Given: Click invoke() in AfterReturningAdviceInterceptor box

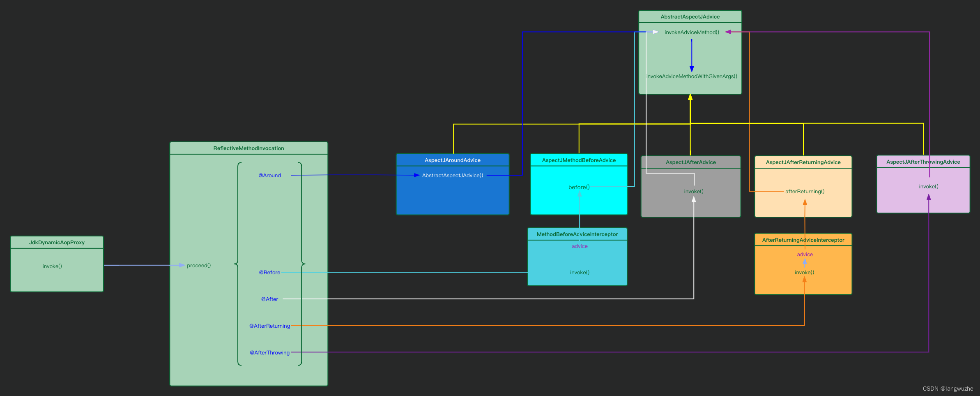Looking at the screenshot, I should [x=804, y=272].
